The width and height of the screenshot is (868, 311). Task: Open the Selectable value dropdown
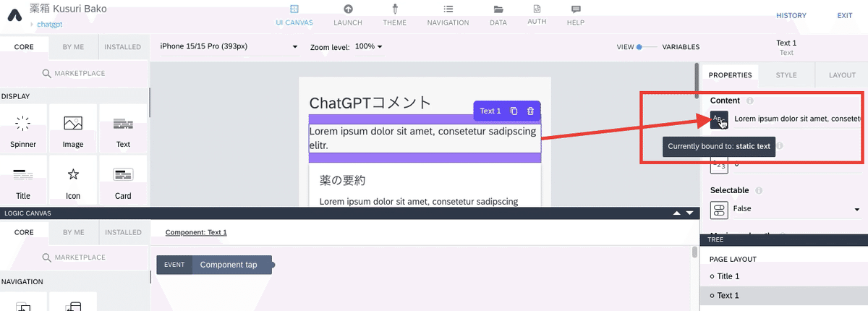click(x=796, y=209)
